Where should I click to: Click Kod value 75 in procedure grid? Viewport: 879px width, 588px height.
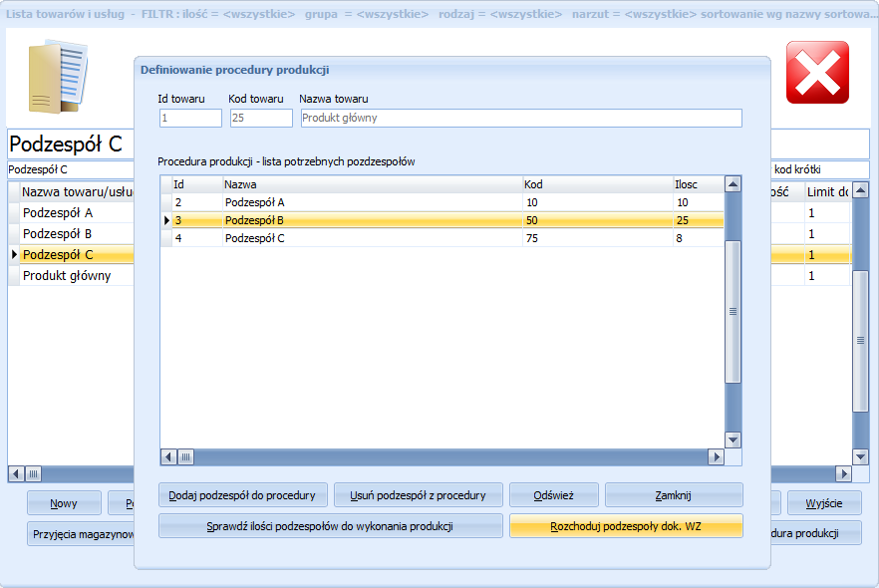[x=532, y=238]
